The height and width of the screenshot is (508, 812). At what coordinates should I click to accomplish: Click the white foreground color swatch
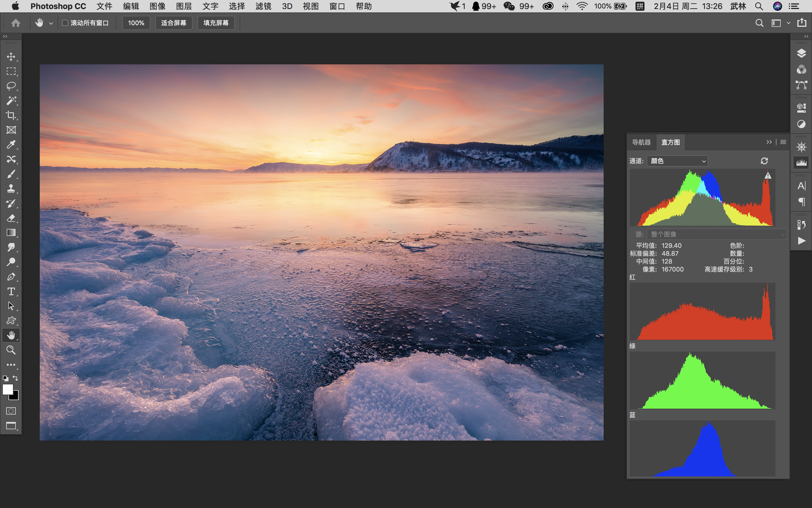tap(7, 389)
